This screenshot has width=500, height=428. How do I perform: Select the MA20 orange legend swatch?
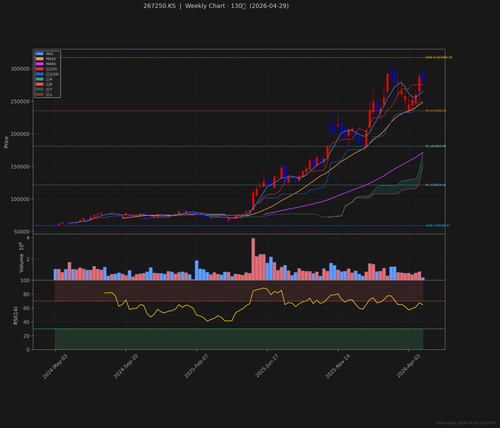coord(40,59)
